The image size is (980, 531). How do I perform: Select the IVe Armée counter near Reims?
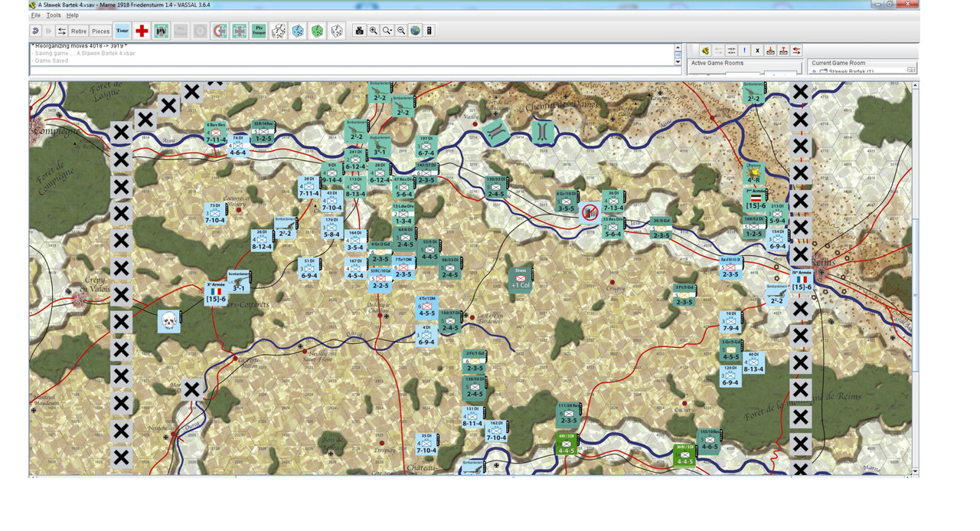(x=801, y=280)
